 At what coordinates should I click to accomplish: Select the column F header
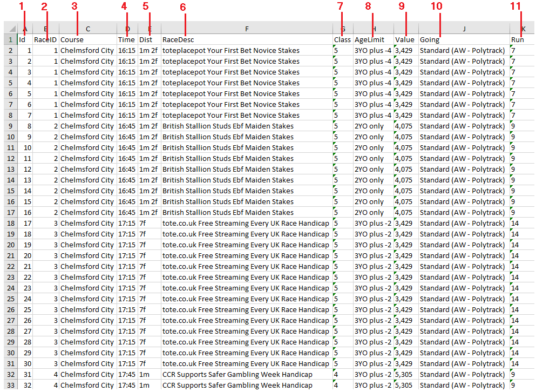coord(247,29)
